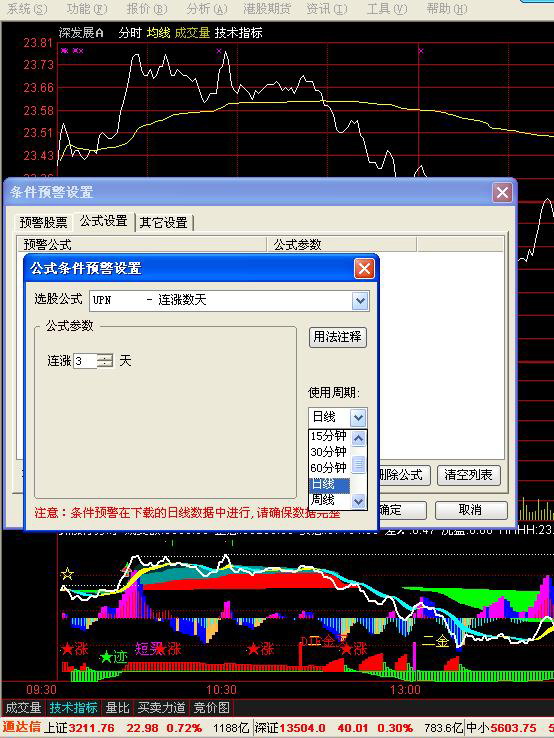Click the 上证 index value 3211.76
Image resolution: width=554 pixels, height=738 pixels.
(x=92, y=728)
